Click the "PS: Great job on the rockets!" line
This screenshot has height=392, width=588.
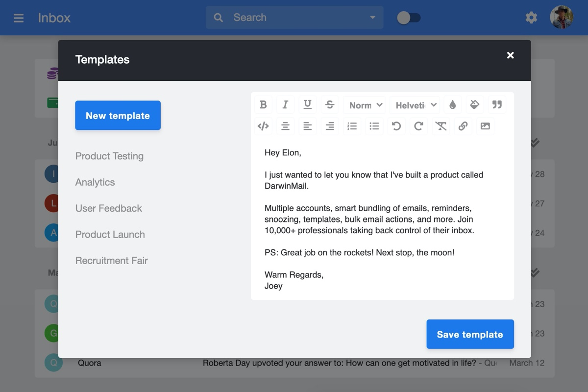click(359, 253)
